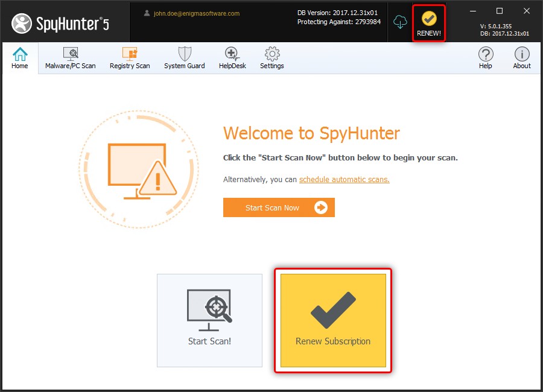Open the About info icon
This screenshot has width=543, height=392.
click(522, 58)
